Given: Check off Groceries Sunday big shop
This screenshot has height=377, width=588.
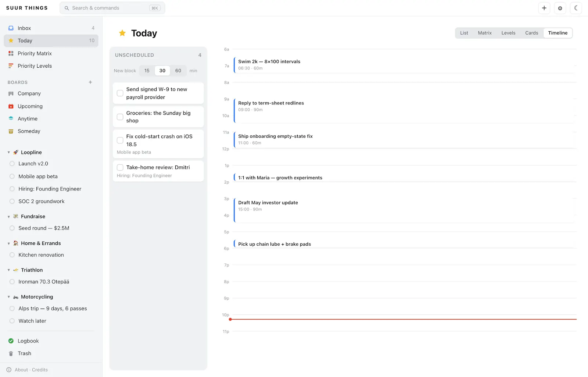Looking at the screenshot, I should (120, 117).
